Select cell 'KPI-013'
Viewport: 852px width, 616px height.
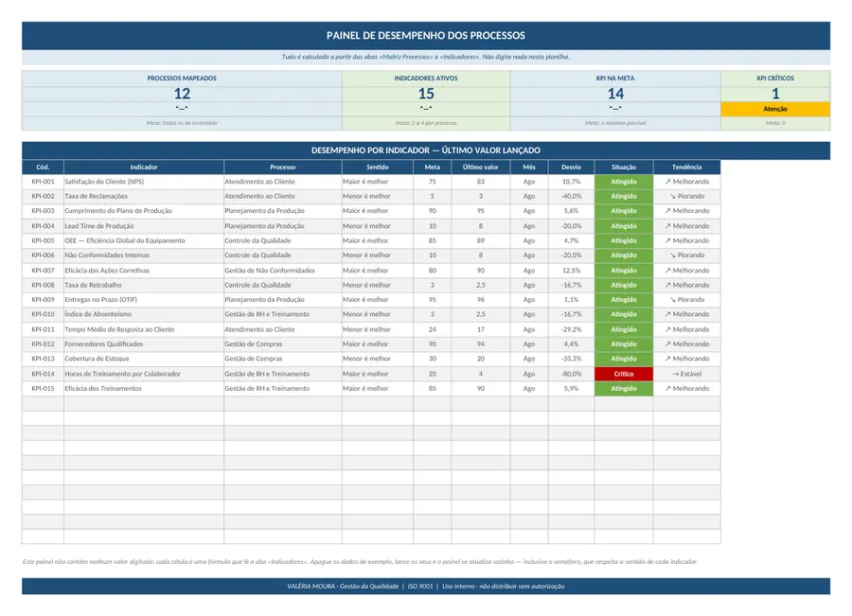pyautogui.click(x=43, y=359)
